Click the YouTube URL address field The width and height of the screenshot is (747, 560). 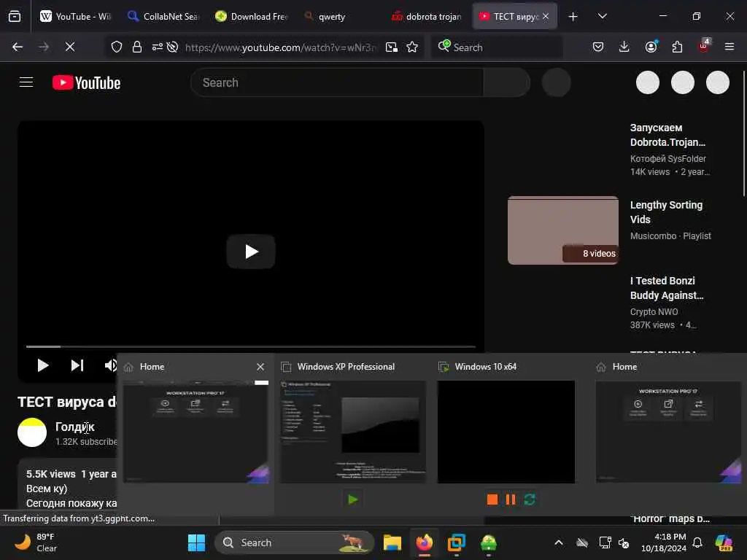(281, 47)
